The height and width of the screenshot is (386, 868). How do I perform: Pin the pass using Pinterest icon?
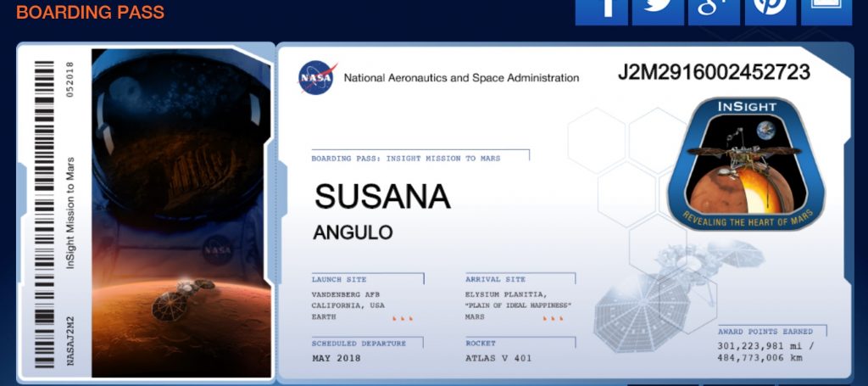pos(770,10)
